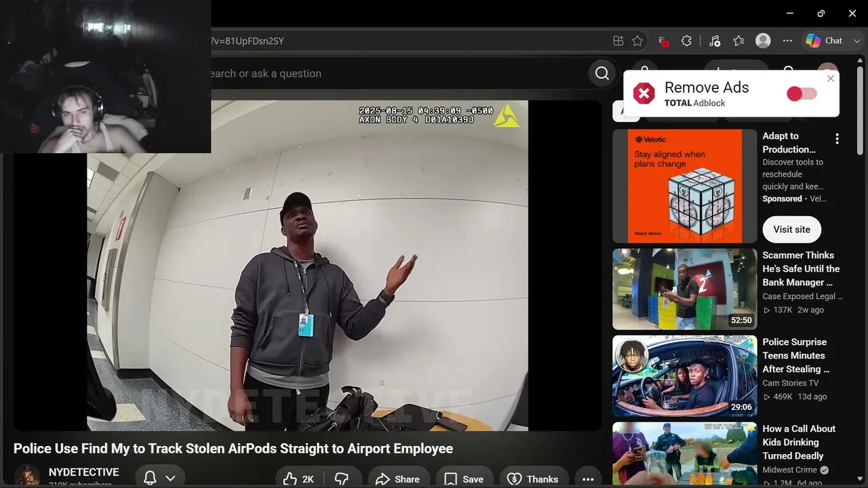Image resolution: width=868 pixels, height=488 pixels.
Task: Click the video title text
Action: coord(233,449)
